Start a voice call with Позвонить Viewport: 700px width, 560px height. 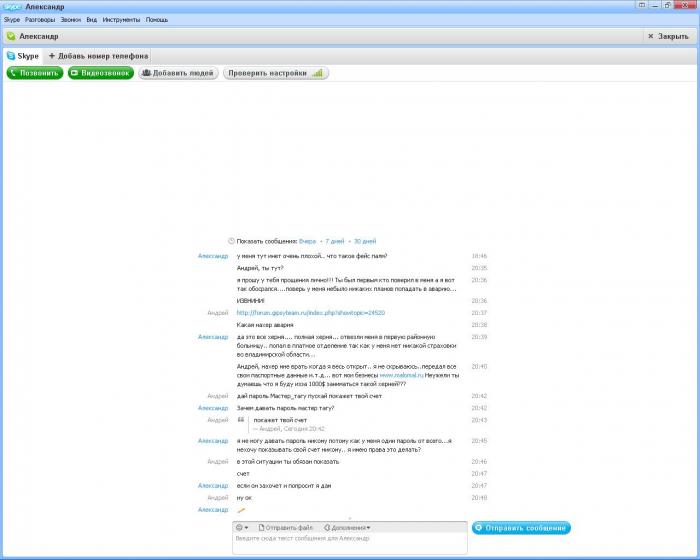point(35,73)
